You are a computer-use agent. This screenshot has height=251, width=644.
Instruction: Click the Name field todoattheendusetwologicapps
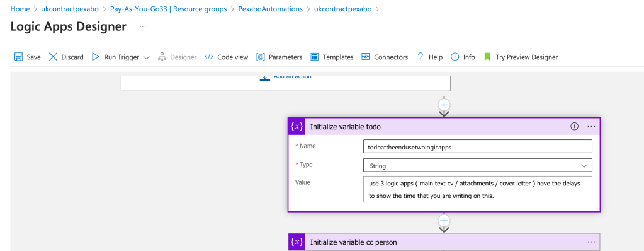tap(478, 146)
